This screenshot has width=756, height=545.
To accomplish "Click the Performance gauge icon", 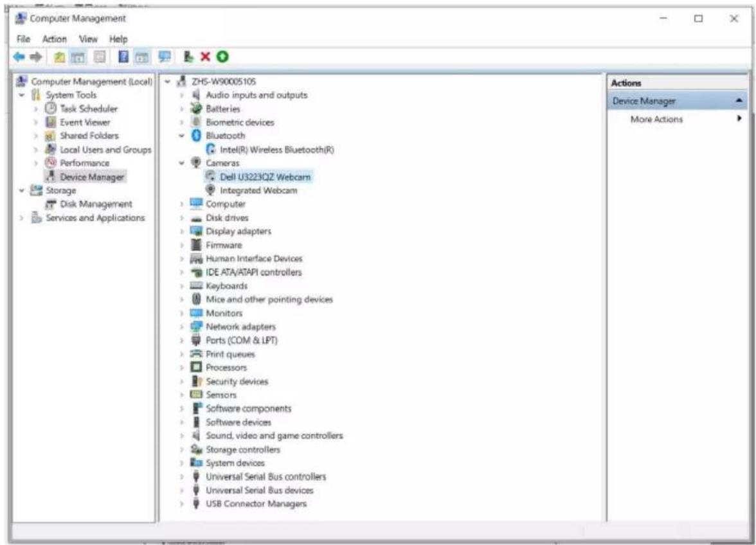I will (51, 163).
